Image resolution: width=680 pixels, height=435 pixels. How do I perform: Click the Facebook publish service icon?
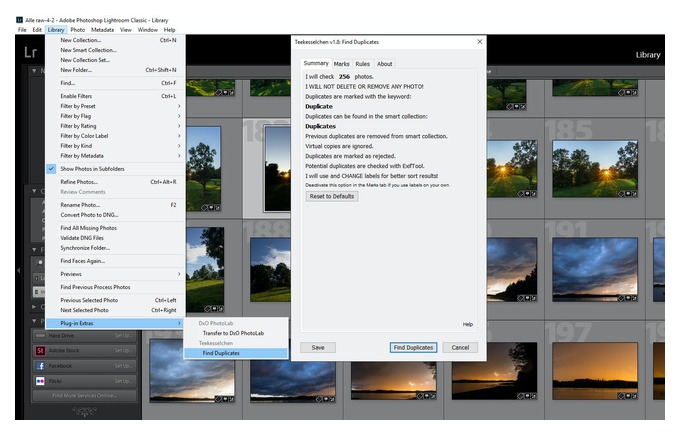tap(40, 366)
